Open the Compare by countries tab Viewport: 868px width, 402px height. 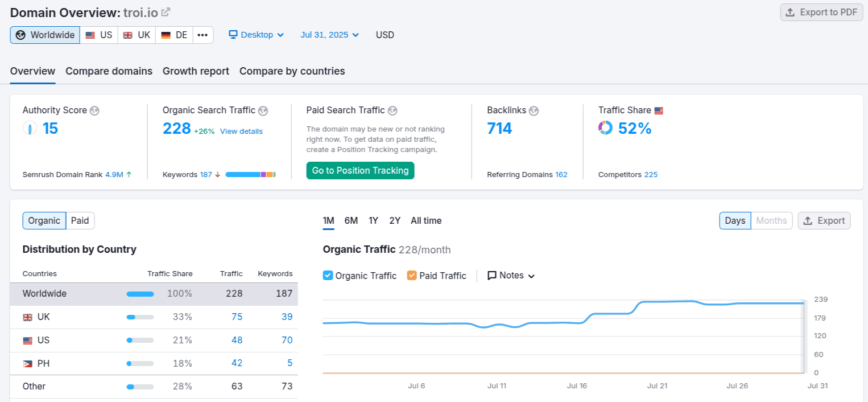(x=292, y=71)
